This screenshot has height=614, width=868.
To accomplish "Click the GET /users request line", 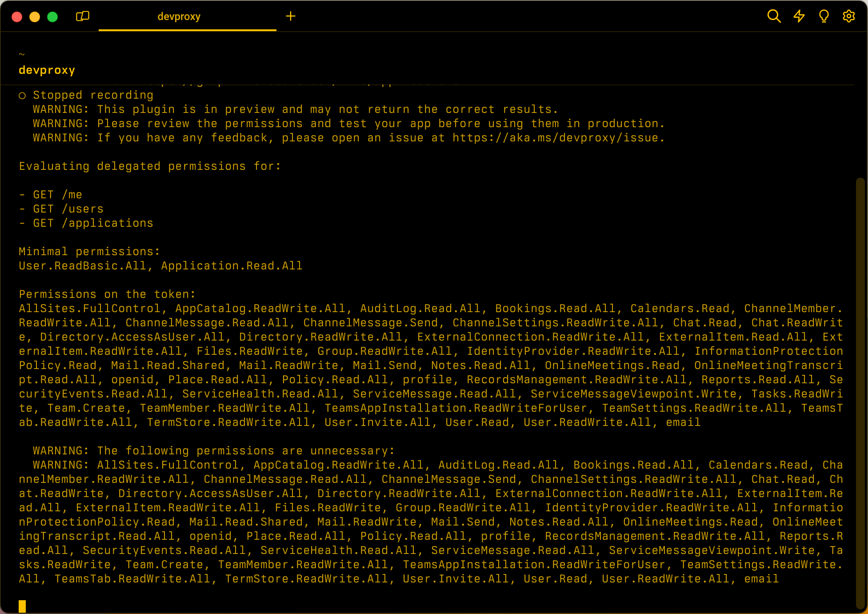I will pos(68,209).
